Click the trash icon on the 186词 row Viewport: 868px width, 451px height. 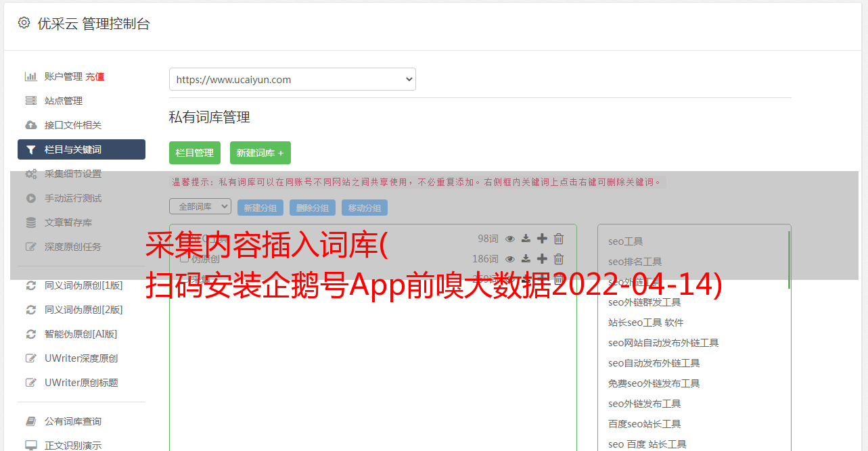pyautogui.click(x=559, y=259)
